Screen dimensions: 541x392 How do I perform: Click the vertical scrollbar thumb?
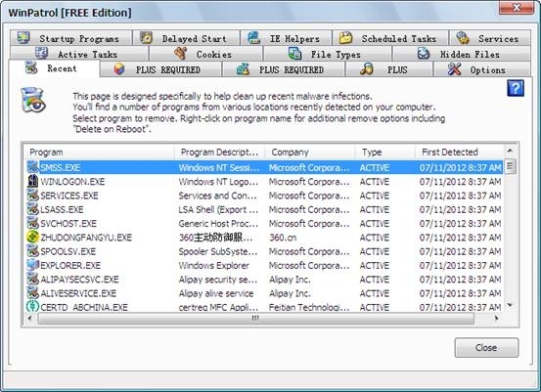510,167
